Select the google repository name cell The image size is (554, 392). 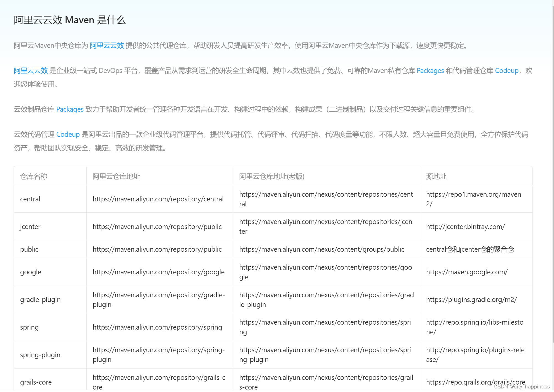tap(31, 272)
